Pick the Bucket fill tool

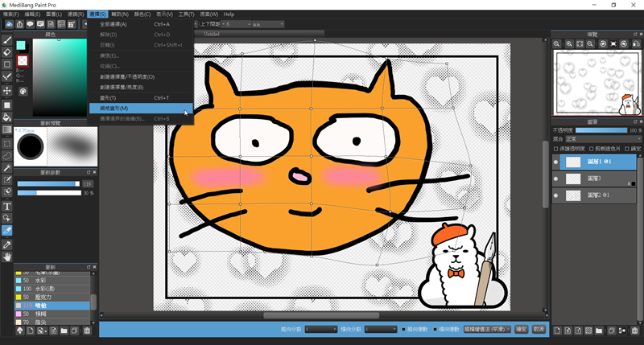pos(7,117)
